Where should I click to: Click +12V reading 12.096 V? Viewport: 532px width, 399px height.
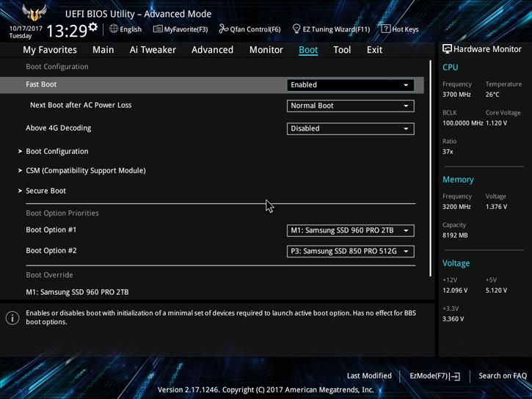[455, 290]
